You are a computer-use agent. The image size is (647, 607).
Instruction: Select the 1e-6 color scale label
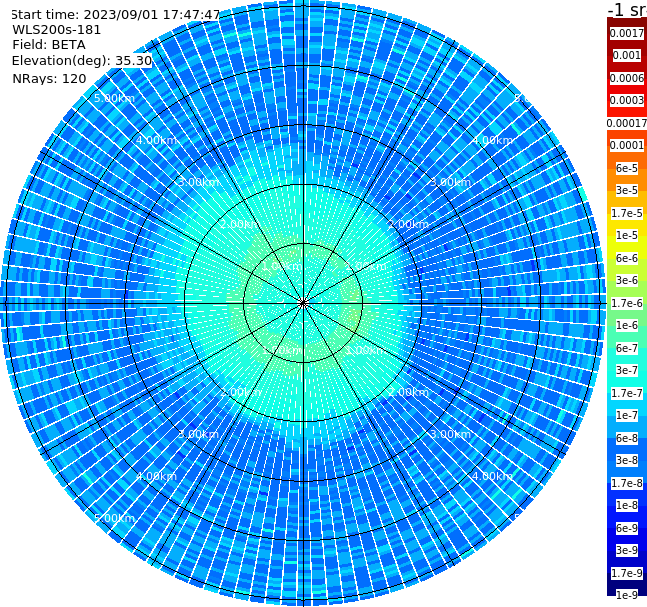pyautogui.click(x=627, y=325)
